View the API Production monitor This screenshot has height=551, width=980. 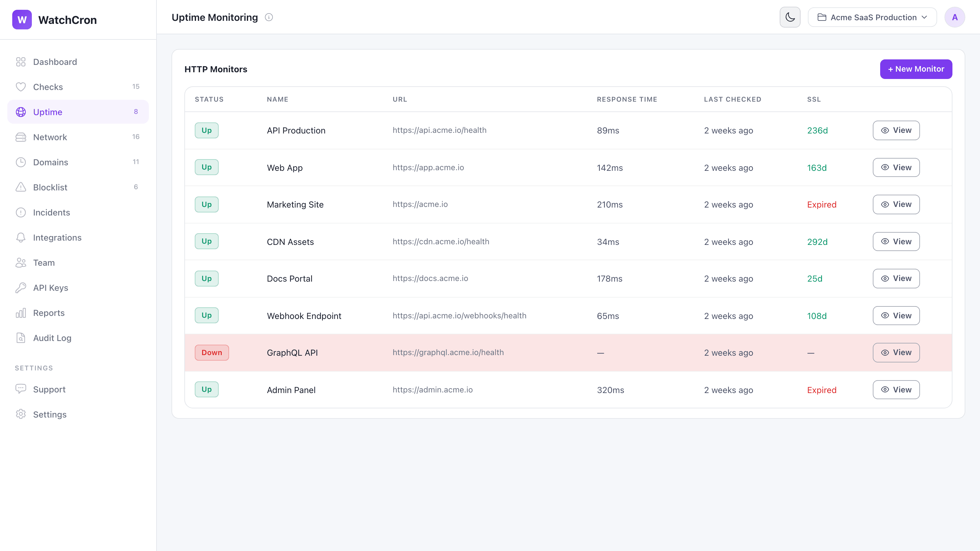point(896,130)
